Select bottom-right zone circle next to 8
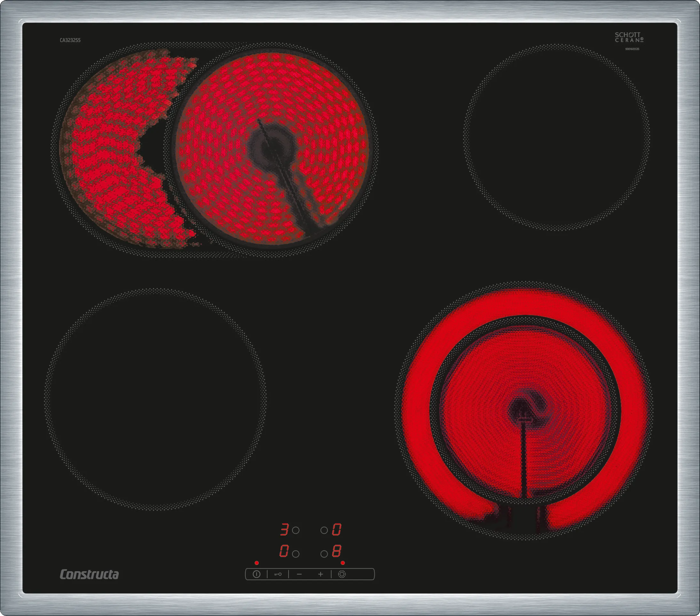 [324, 554]
